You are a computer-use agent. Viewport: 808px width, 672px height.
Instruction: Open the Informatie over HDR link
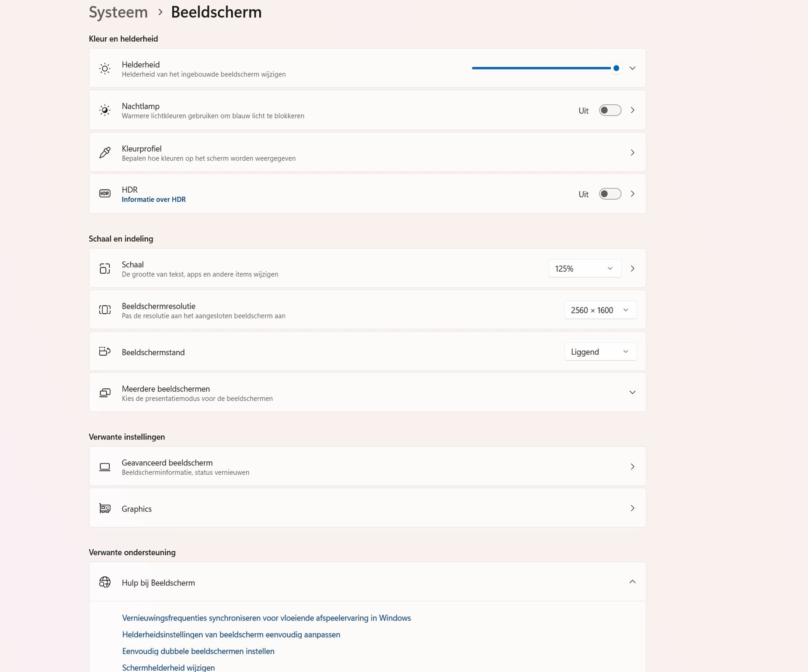point(153,199)
